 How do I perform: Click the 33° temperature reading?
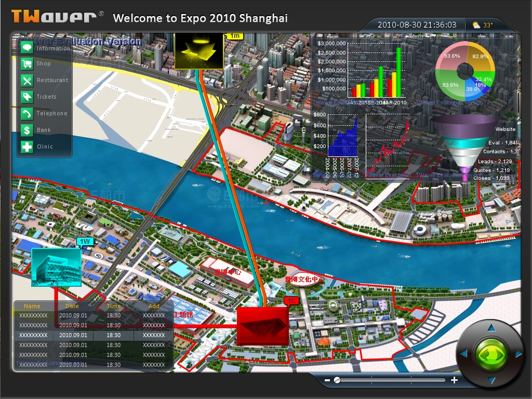click(x=488, y=25)
